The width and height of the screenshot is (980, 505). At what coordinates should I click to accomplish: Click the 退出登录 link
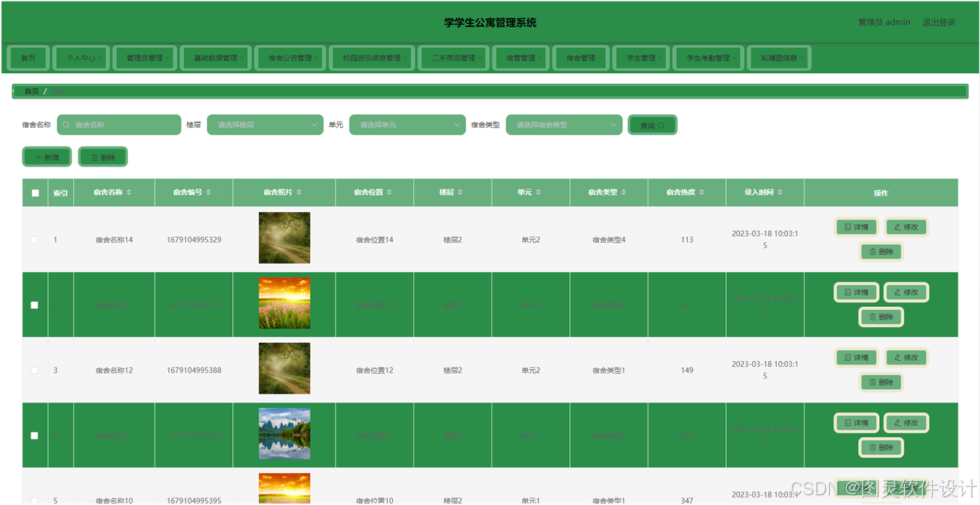[939, 22]
